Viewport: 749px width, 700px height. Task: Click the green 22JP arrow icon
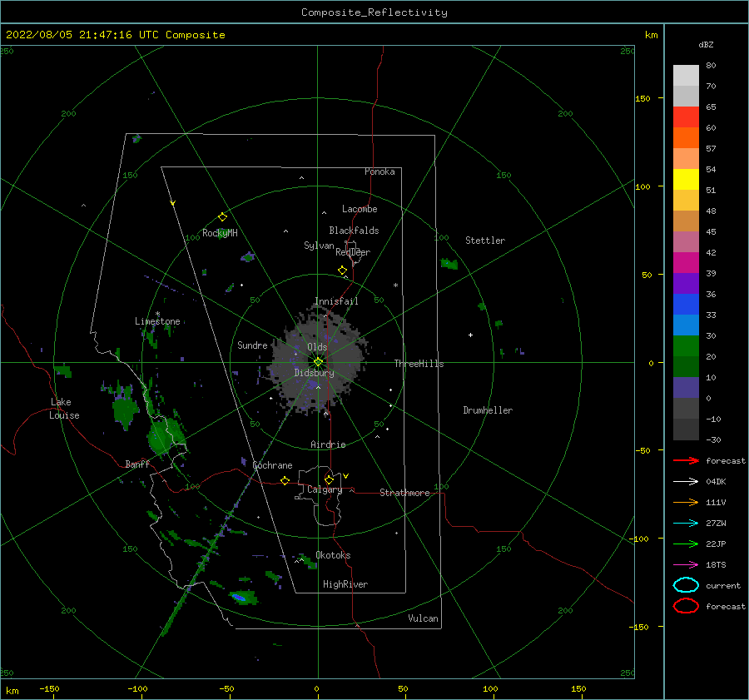coord(686,544)
